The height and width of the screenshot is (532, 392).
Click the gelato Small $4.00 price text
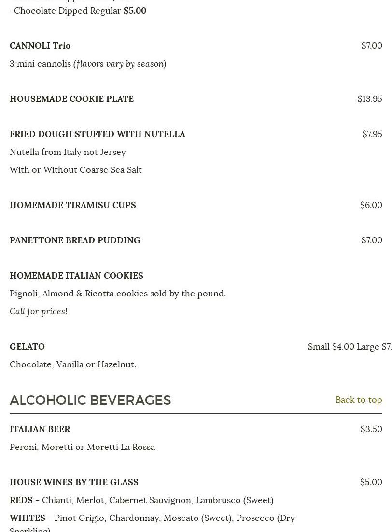(x=331, y=346)
